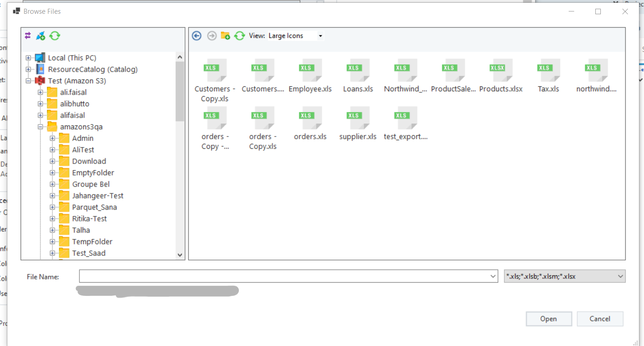Expand the ResourceCatalog (Catalog) node
Image resolution: width=644 pixels, height=346 pixels.
28,69
